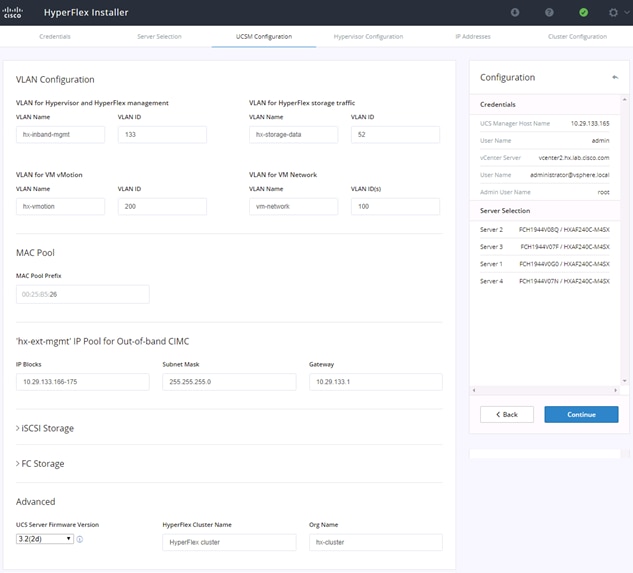The height and width of the screenshot is (573, 633).
Task: Open the Cluster Configuration tab
Action: coord(577,36)
